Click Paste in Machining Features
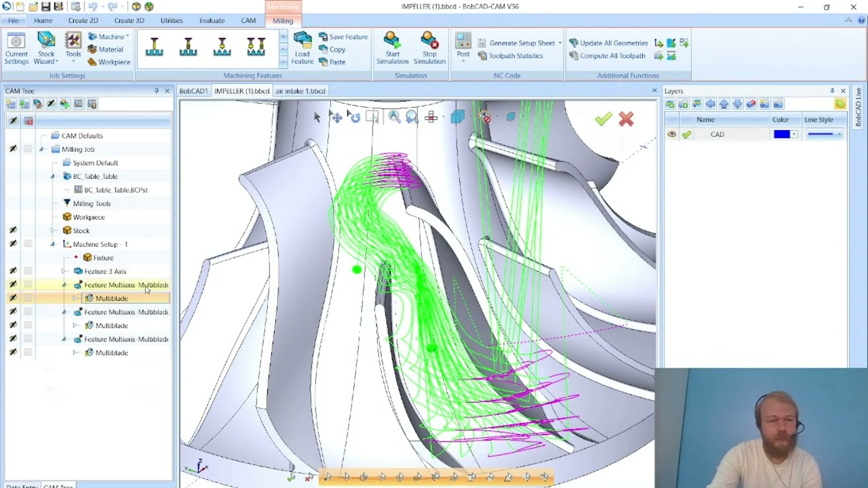868x488 pixels. click(x=332, y=62)
